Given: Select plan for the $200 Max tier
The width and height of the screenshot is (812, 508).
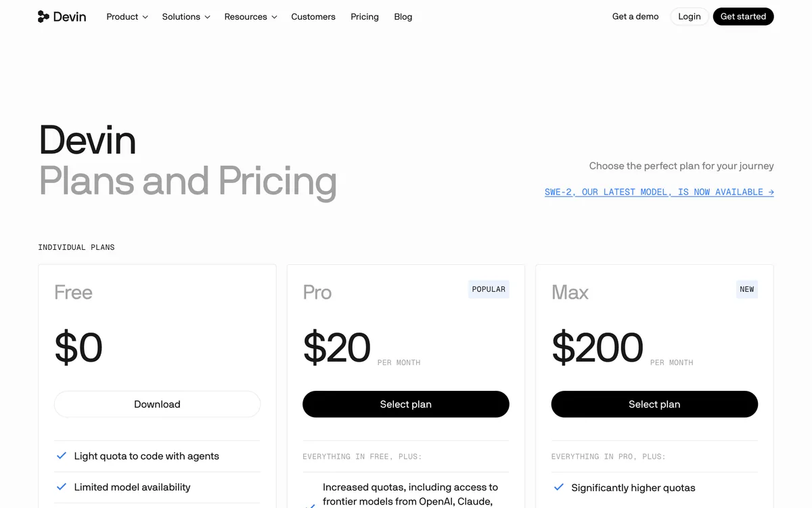Looking at the screenshot, I should (x=654, y=404).
